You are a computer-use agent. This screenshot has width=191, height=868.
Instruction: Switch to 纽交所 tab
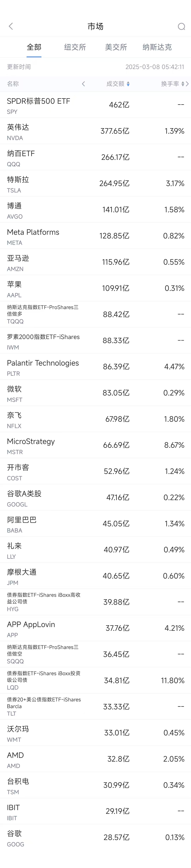coord(75,47)
